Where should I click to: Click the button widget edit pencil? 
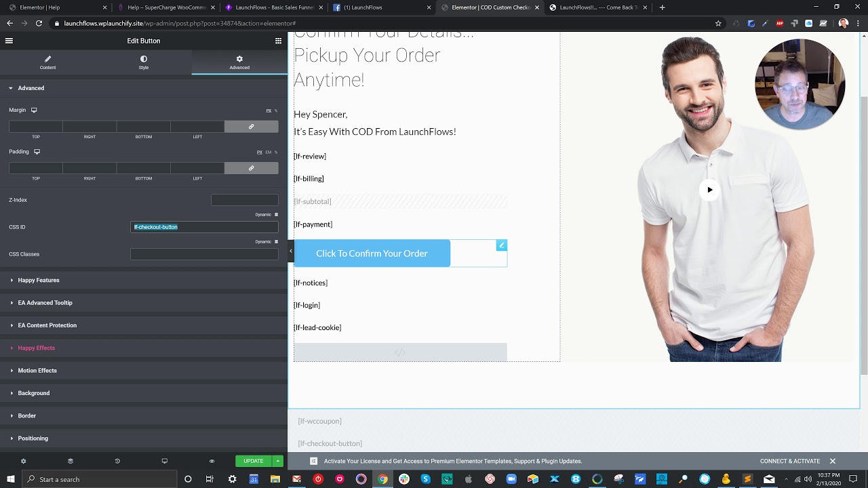click(502, 245)
